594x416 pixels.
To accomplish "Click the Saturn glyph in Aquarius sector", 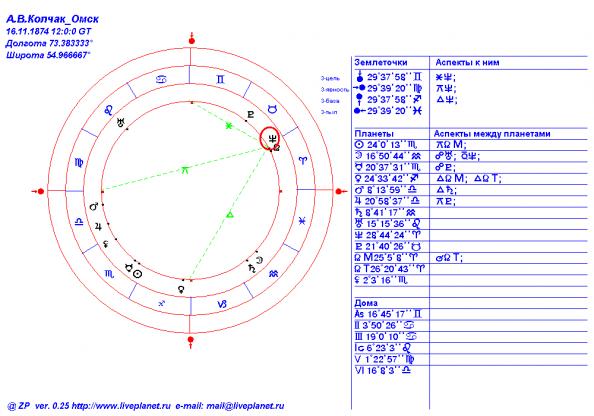I will [252, 268].
